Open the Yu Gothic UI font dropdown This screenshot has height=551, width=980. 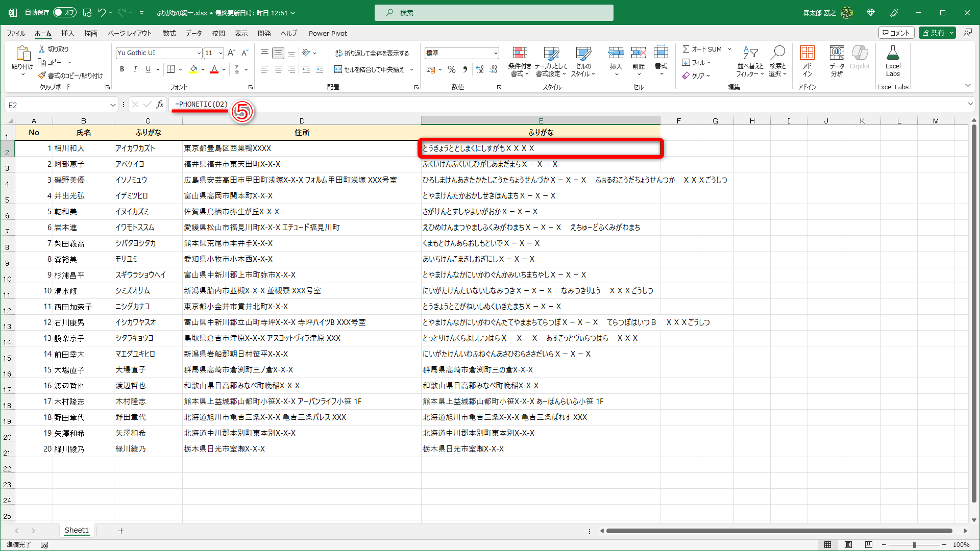click(199, 53)
